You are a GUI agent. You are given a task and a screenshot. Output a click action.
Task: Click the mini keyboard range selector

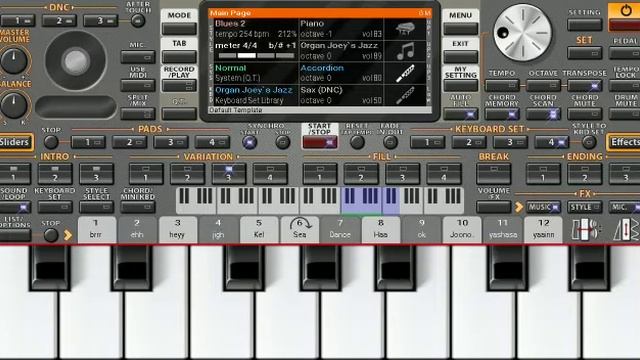320,200
